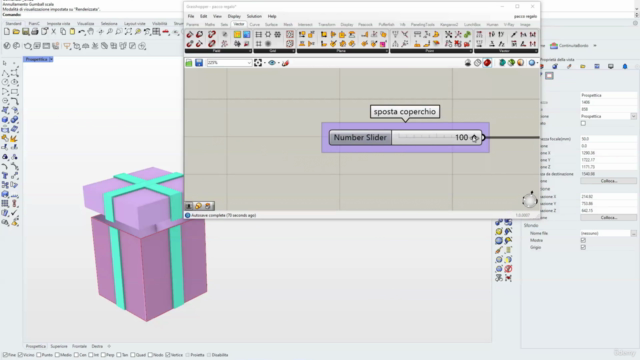The height and width of the screenshot is (360, 640).
Task: Open the Grasshopper File menu
Action: 191,16
